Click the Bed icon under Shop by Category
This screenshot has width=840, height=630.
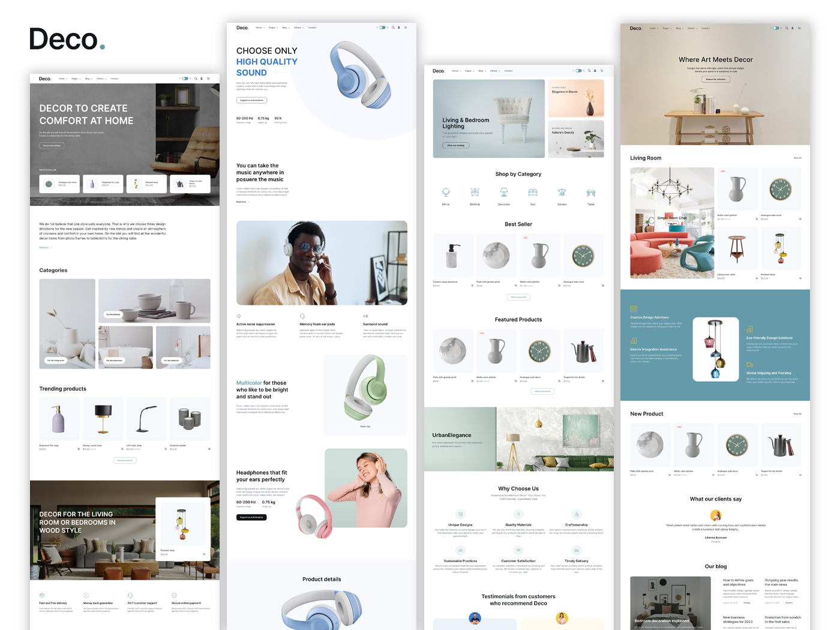pyautogui.click(x=533, y=192)
